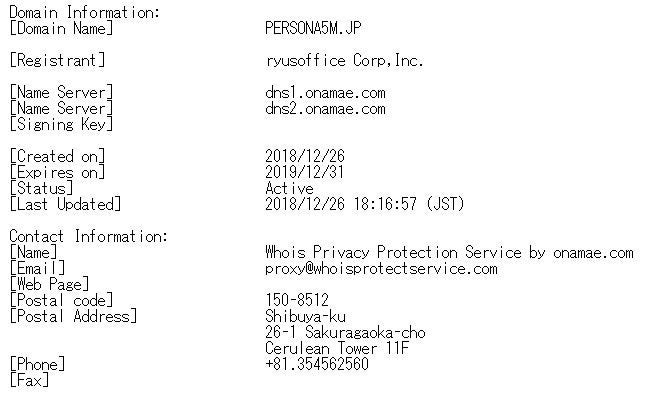Click the [Fax] label
This screenshot has height=395, width=648.
tap(29, 380)
